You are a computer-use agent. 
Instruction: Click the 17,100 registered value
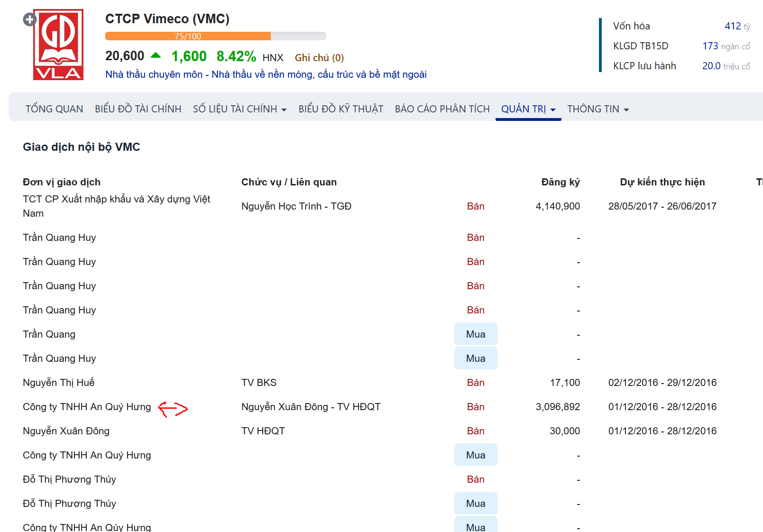[x=565, y=383]
